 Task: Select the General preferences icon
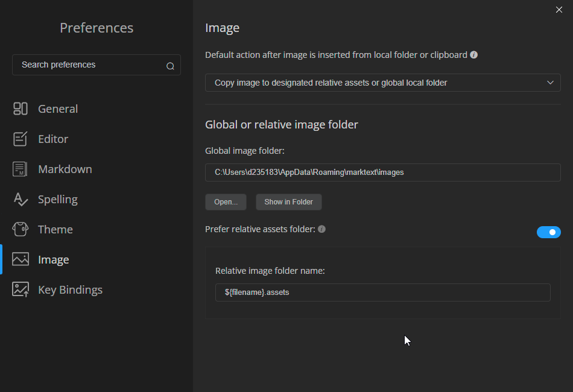pyautogui.click(x=20, y=109)
